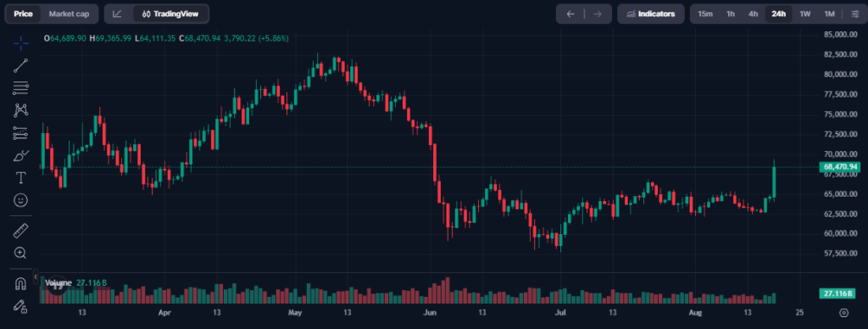The image size is (868, 329).
Task: Pick the text annotation tool
Action: pyautogui.click(x=20, y=178)
